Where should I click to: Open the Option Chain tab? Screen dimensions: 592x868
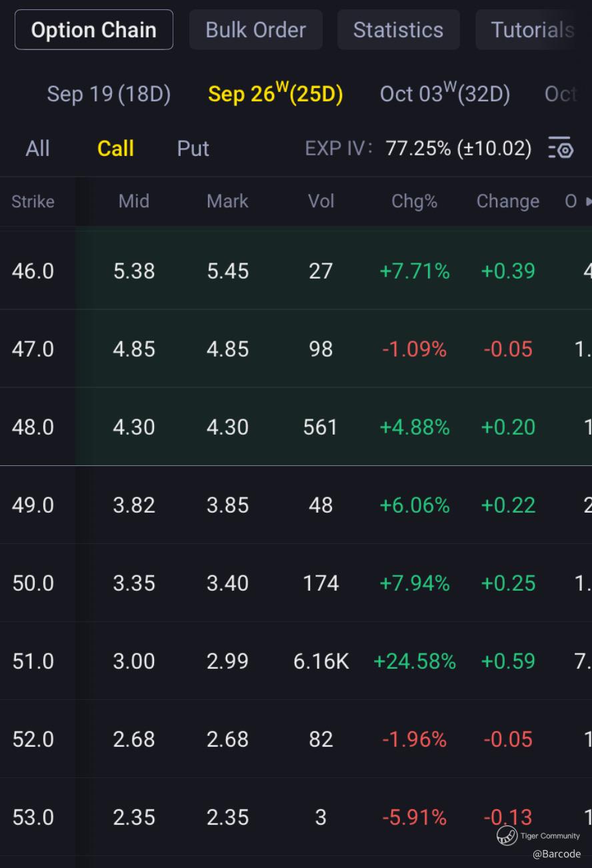pyautogui.click(x=94, y=30)
